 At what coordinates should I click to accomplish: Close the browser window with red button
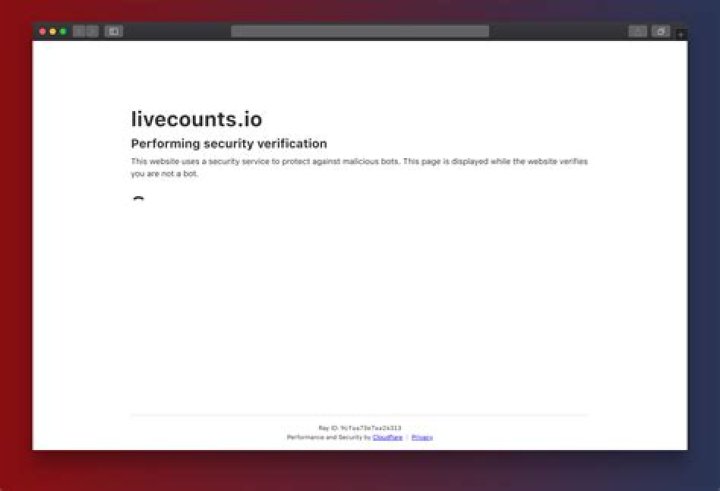[43, 31]
